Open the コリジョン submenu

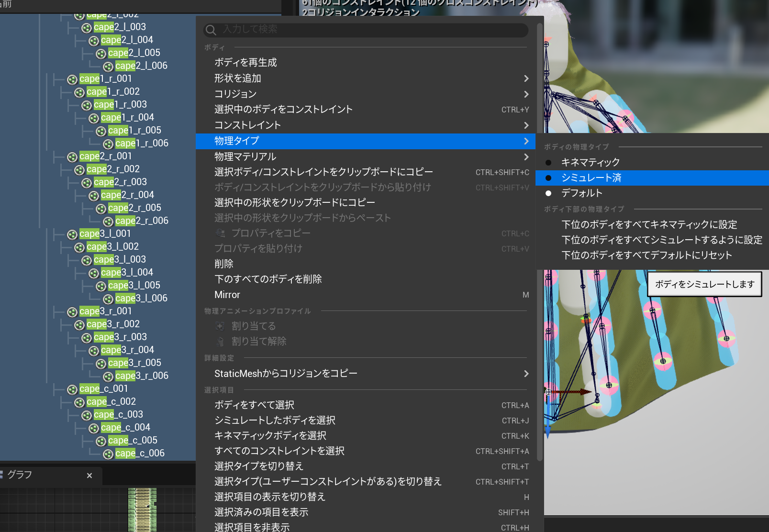tap(366, 94)
